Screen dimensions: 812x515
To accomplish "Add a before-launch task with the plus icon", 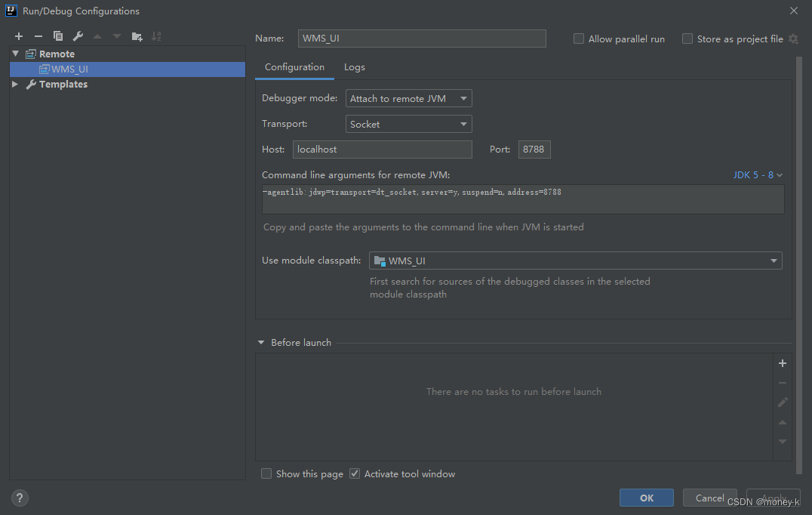I will click(782, 363).
